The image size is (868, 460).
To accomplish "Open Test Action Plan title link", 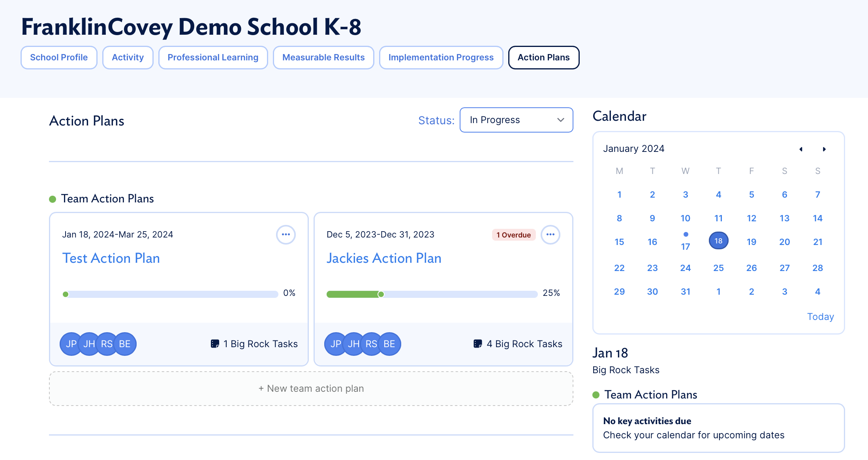I will (x=111, y=258).
